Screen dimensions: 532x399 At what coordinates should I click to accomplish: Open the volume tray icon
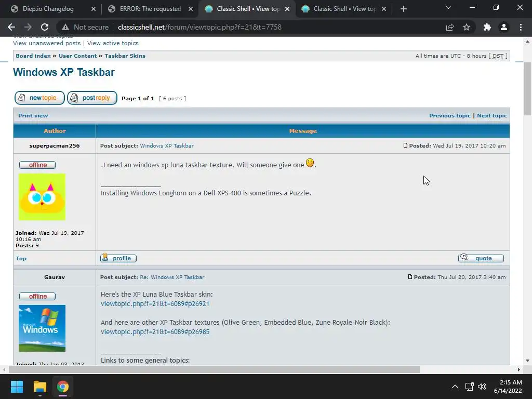pos(482,387)
